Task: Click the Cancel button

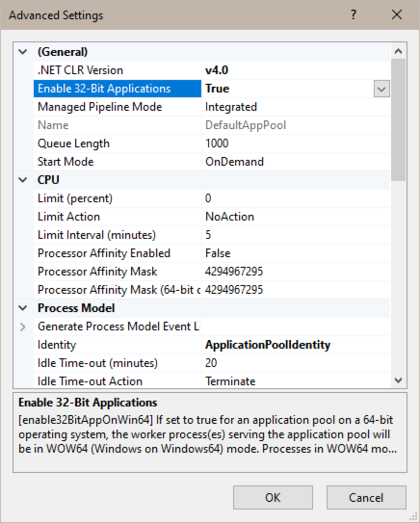Action: 366,497
